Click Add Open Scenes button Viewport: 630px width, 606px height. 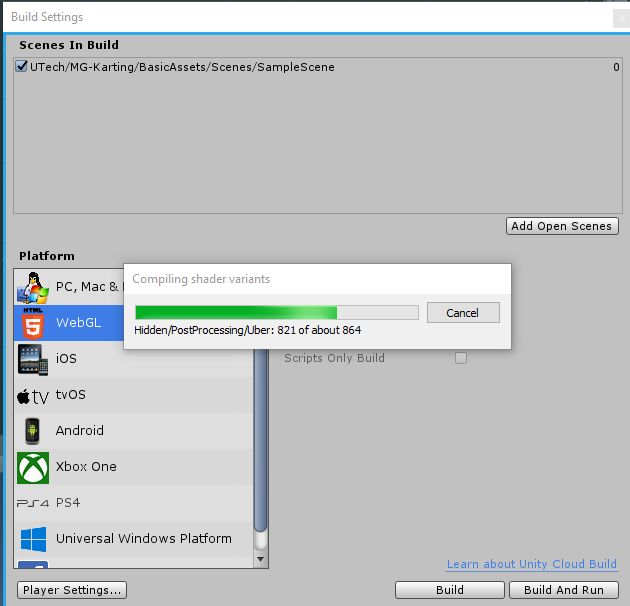coord(562,226)
